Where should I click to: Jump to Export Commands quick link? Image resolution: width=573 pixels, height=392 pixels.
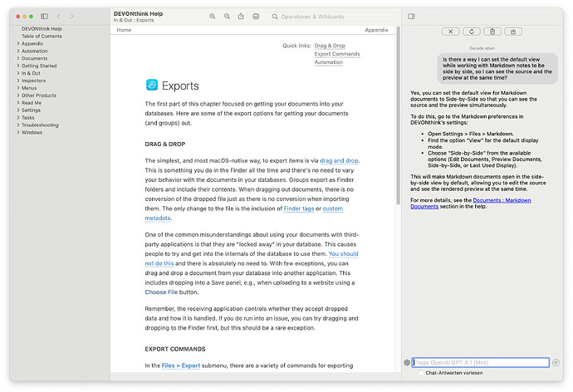[x=336, y=54]
